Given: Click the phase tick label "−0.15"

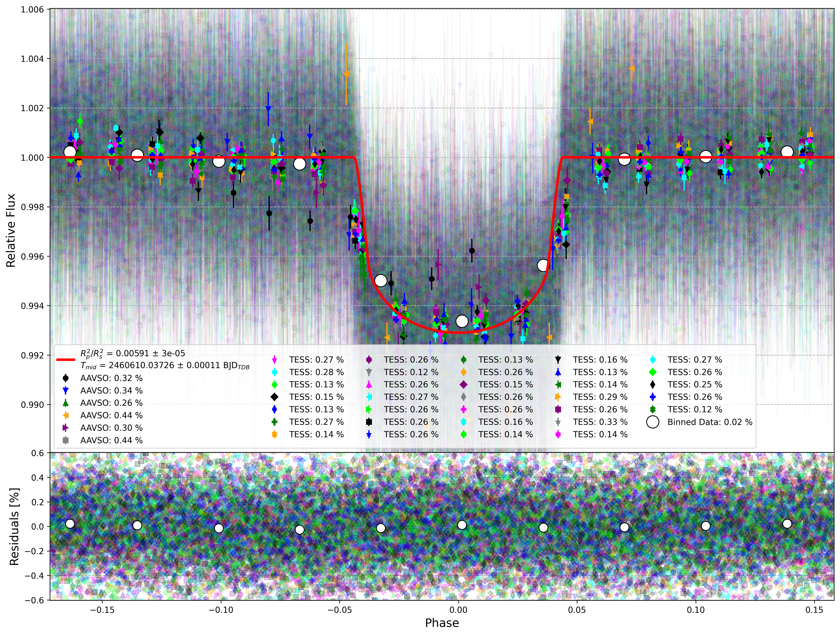Looking at the screenshot, I should (x=102, y=610).
